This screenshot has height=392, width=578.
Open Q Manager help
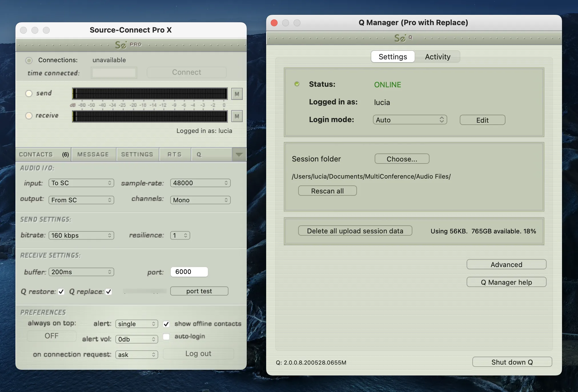click(506, 282)
